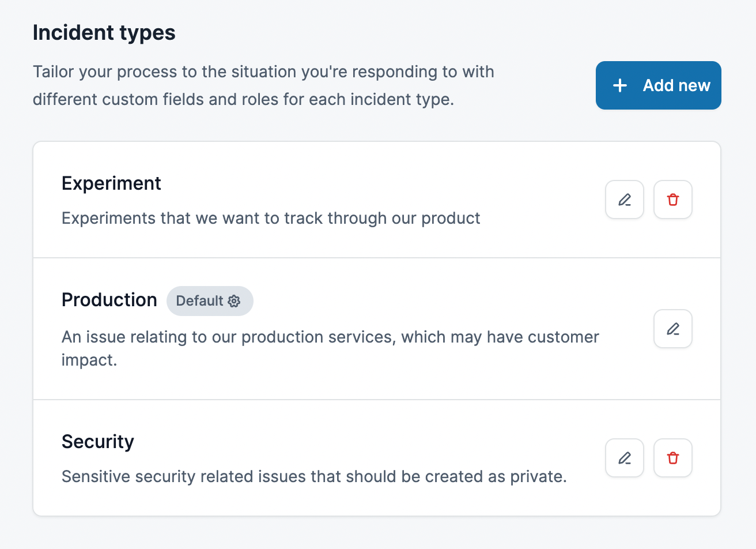Click 'different custom fields and roles' line

tap(243, 99)
